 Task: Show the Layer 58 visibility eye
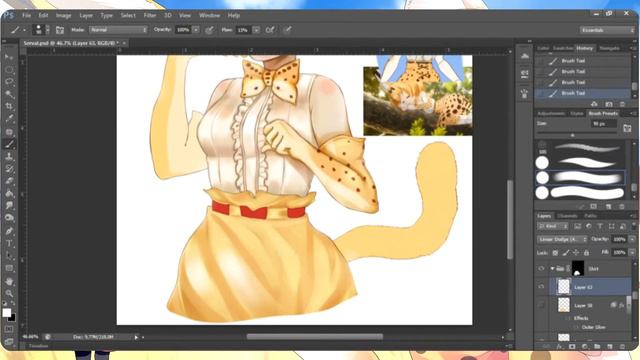pyautogui.click(x=542, y=305)
